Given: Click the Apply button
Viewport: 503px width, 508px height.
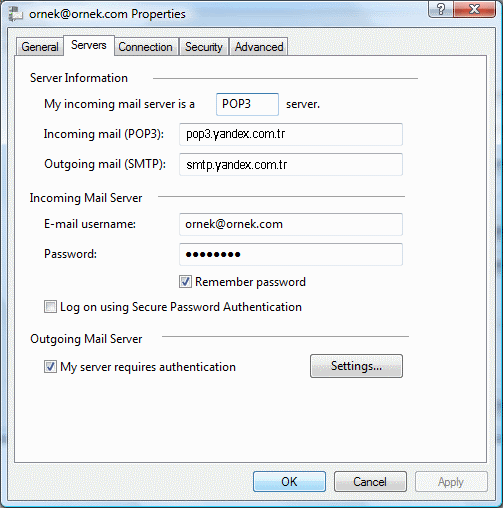Looking at the screenshot, I should tap(451, 481).
